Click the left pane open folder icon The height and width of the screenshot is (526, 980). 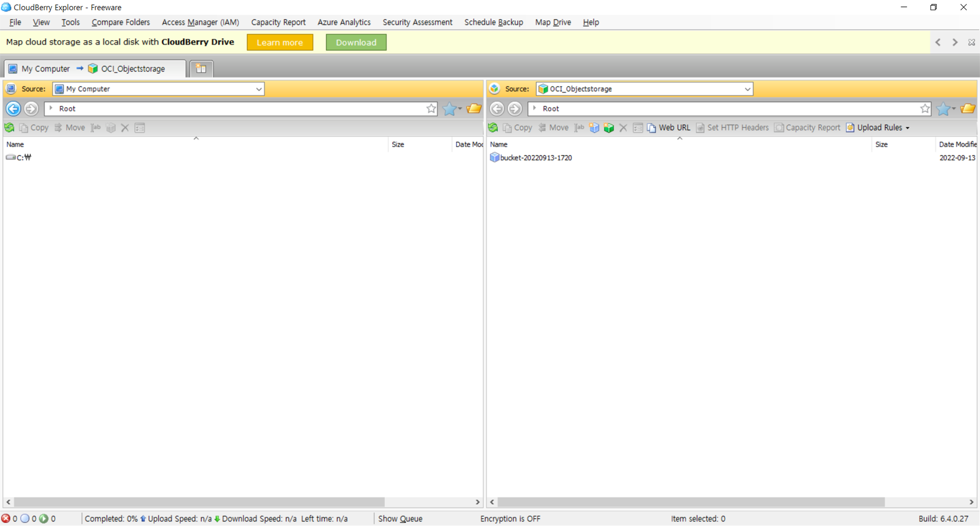click(x=474, y=108)
